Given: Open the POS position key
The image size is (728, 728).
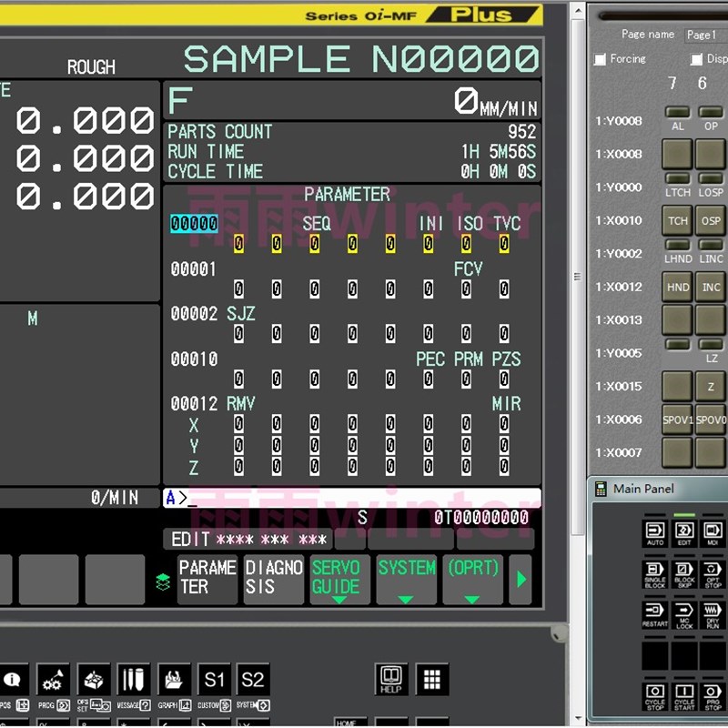Looking at the screenshot, I should point(13,679).
